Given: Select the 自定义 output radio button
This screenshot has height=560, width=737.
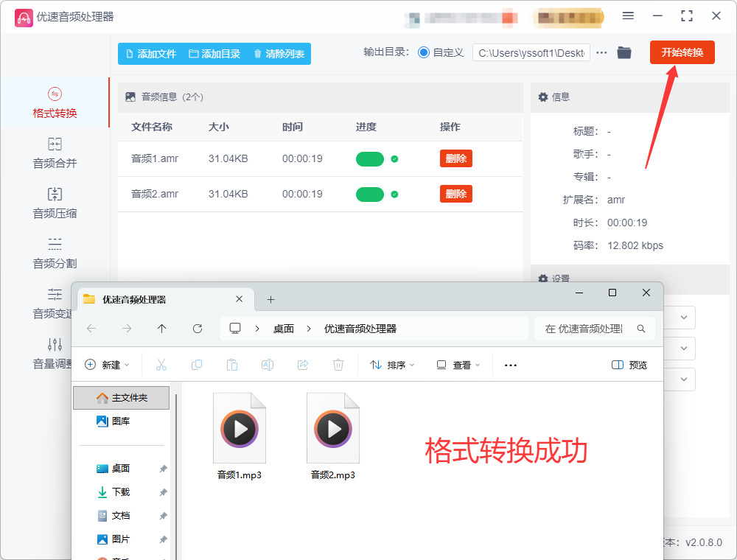Looking at the screenshot, I should coord(424,52).
